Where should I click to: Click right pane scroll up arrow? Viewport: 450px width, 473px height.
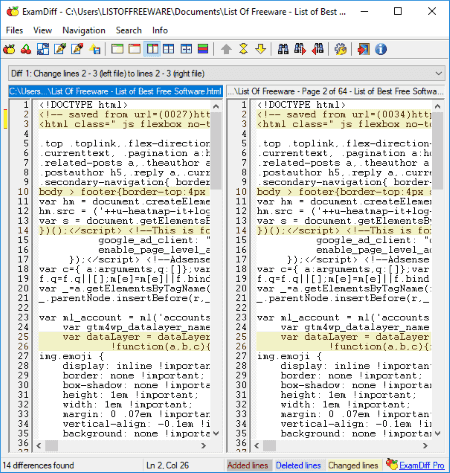tap(438, 106)
